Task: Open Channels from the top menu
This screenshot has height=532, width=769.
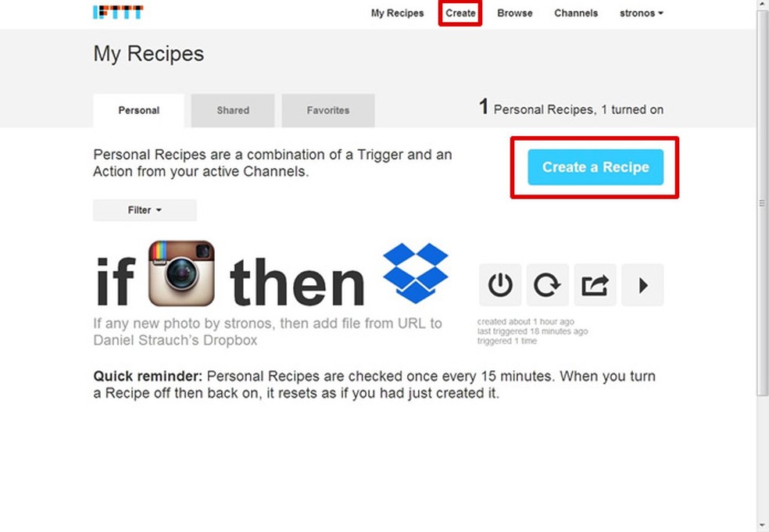Action: click(x=576, y=13)
